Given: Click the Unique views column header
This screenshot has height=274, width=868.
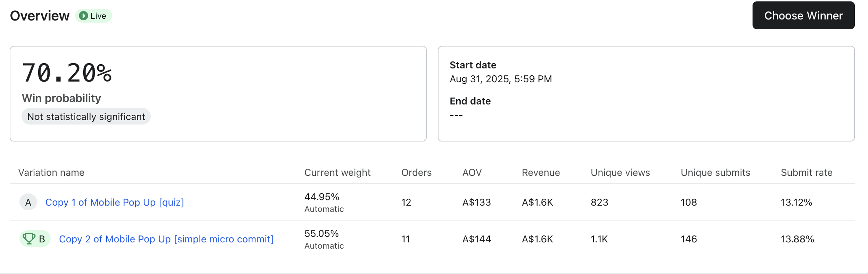Looking at the screenshot, I should click(x=620, y=173).
